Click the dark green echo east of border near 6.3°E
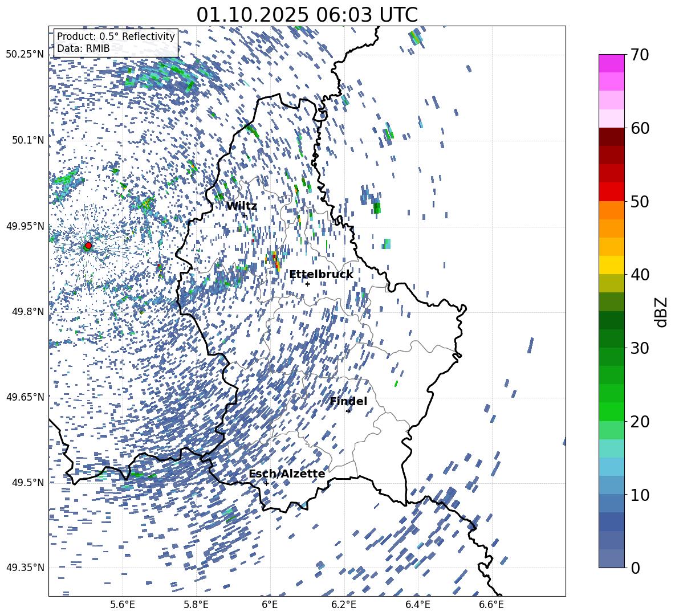 pos(377,208)
